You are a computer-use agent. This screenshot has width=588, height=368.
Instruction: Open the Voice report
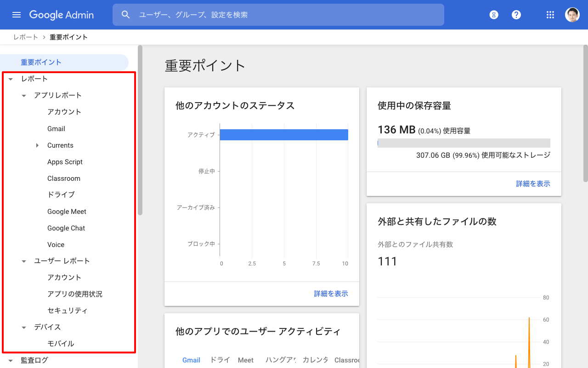pos(56,245)
